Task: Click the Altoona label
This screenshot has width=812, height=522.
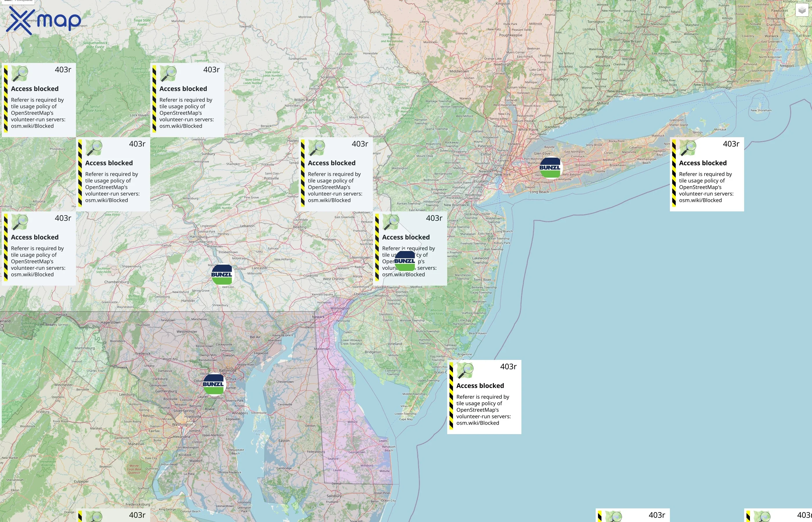Action: coord(39,201)
